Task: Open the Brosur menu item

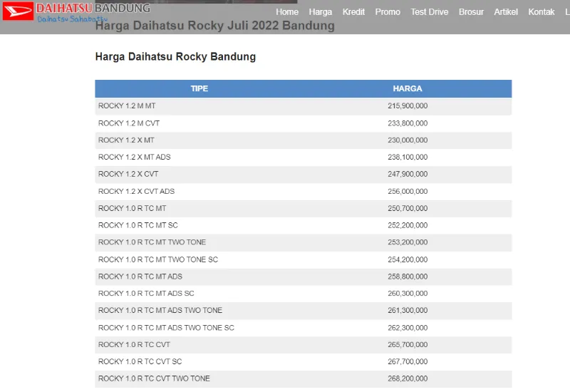Action: pyautogui.click(x=471, y=12)
